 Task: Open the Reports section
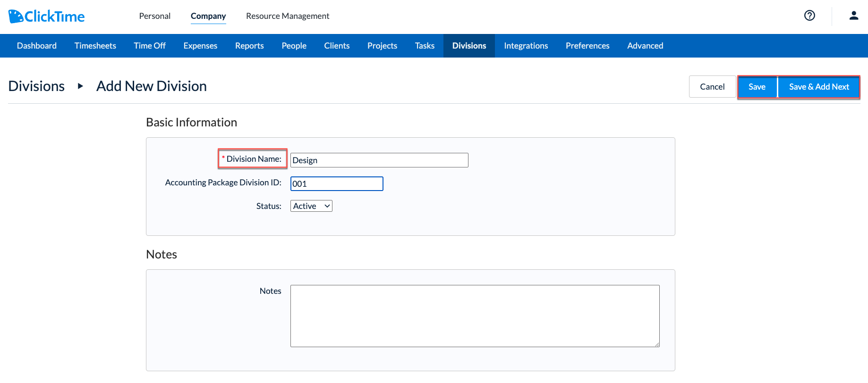tap(249, 46)
